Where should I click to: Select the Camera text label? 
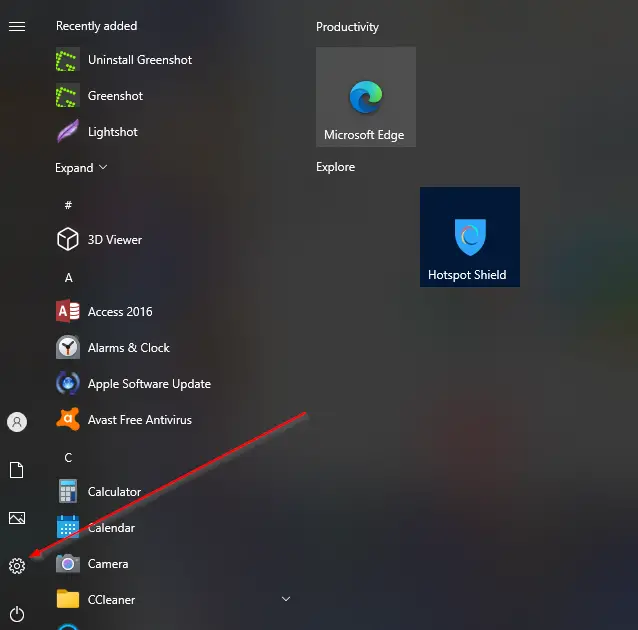[x=108, y=564]
